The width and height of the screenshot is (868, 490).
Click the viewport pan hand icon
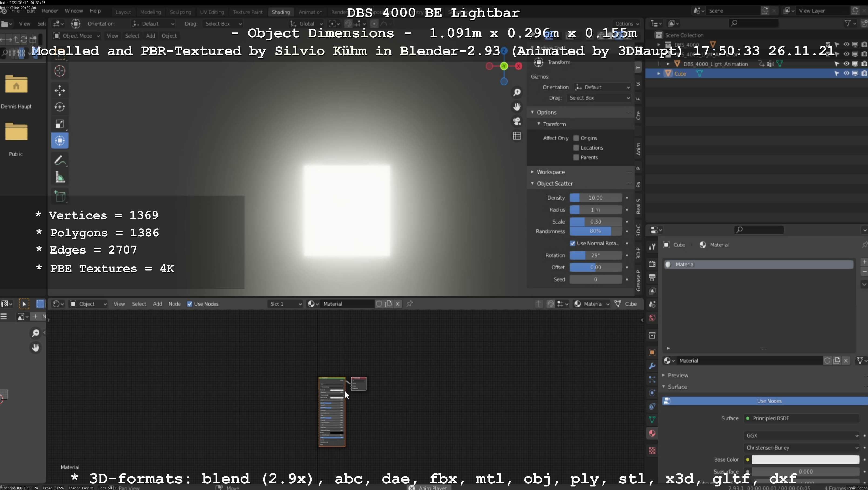click(516, 107)
